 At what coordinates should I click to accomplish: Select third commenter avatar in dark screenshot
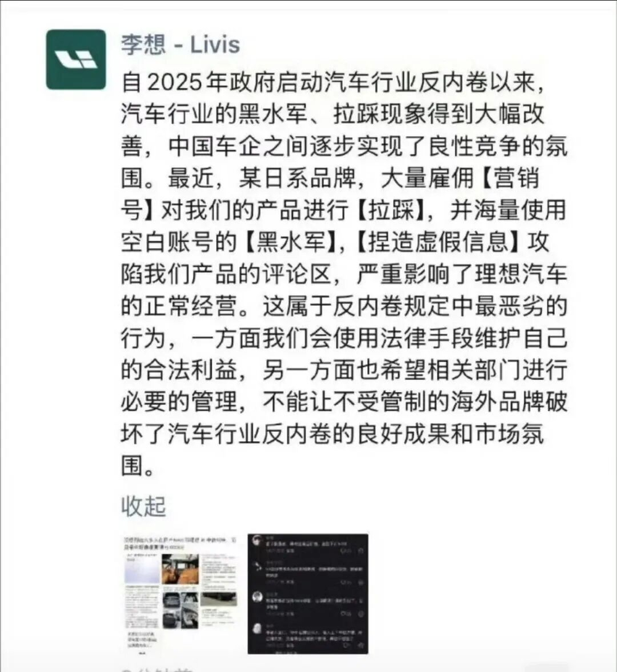tap(257, 597)
